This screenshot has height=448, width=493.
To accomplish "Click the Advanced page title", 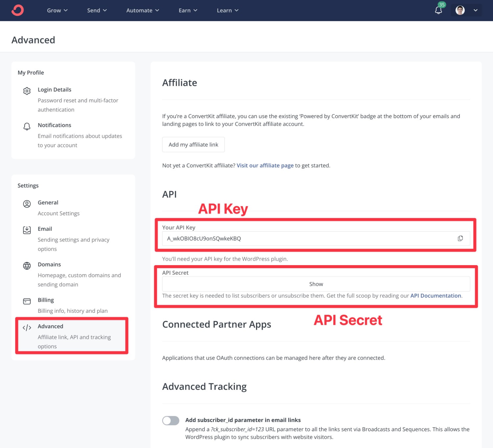I will 33,40.
